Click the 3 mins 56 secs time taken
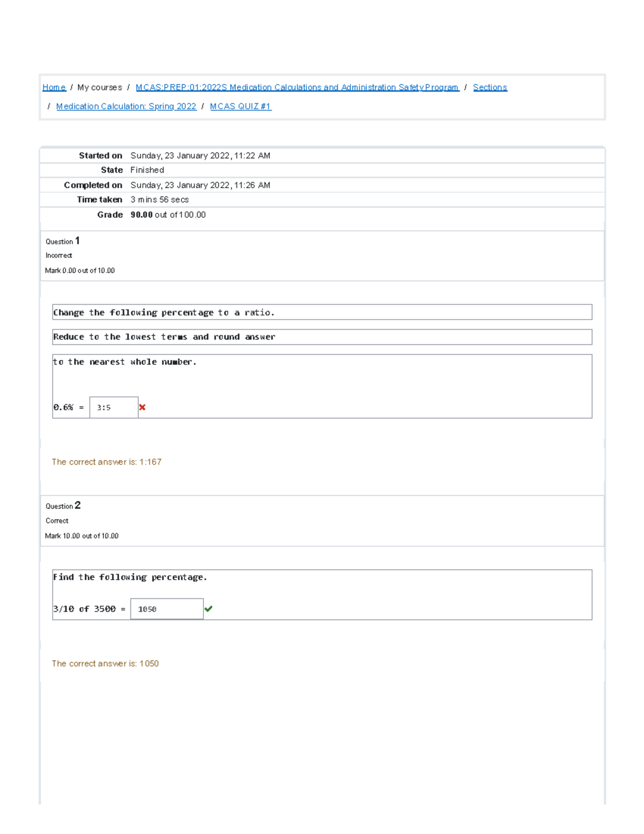The height and width of the screenshot is (834, 644). click(x=159, y=200)
